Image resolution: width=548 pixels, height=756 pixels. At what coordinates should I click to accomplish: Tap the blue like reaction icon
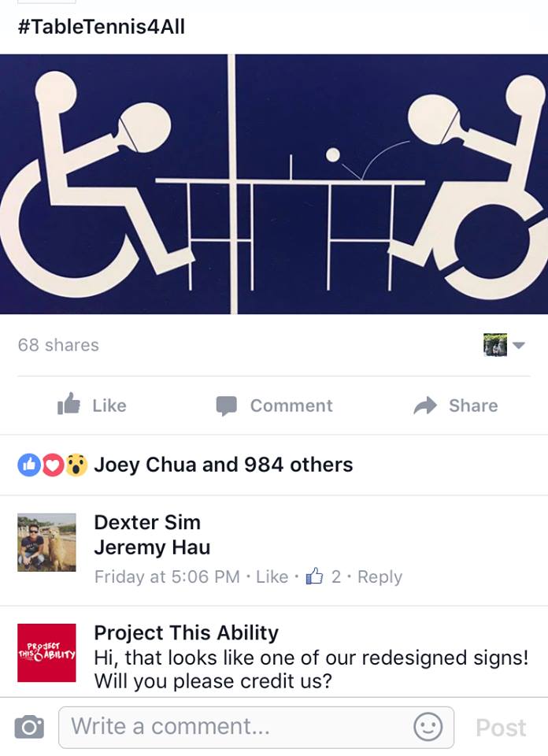click(x=29, y=465)
